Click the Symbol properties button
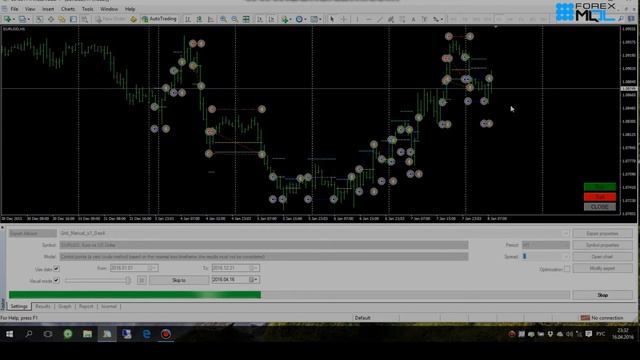 pos(602,245)
